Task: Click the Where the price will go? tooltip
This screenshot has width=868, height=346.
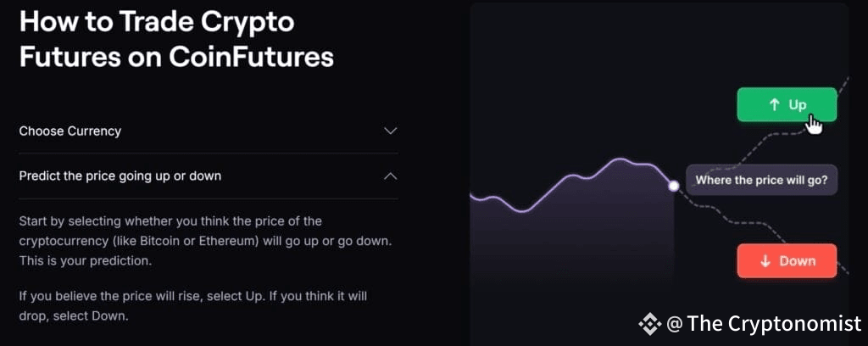Action: click(x=762, y=180)
